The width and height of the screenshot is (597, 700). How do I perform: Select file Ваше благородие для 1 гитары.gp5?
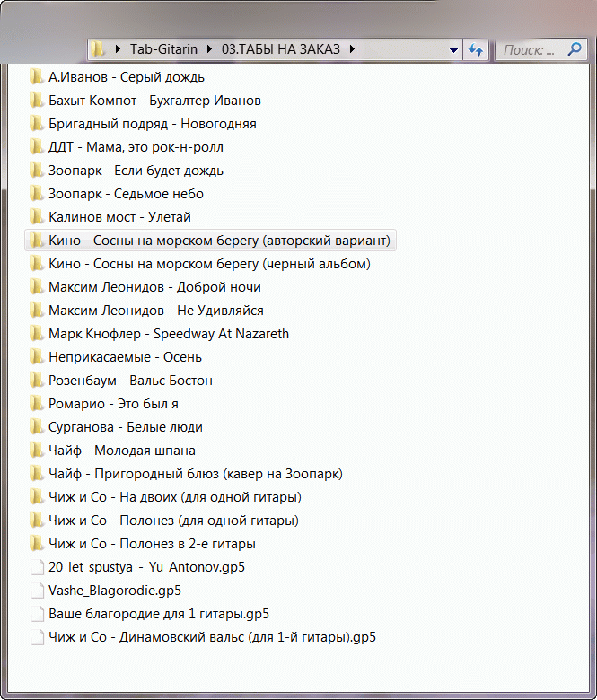coord(159,614)
